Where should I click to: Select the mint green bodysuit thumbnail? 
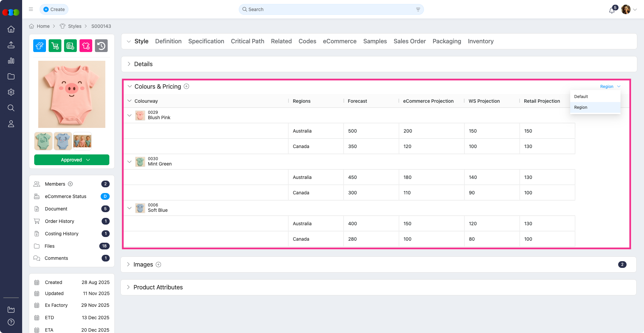click(43, 141)
